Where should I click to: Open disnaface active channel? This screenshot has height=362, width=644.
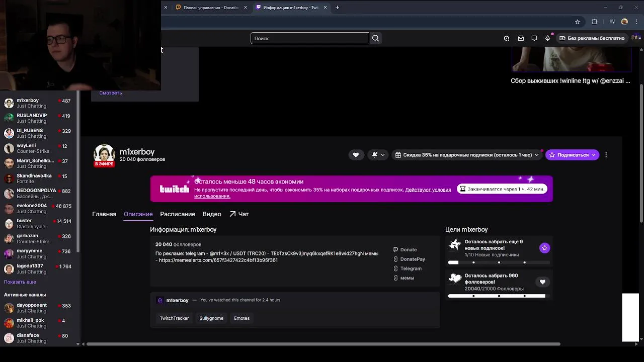click(38, 338)
